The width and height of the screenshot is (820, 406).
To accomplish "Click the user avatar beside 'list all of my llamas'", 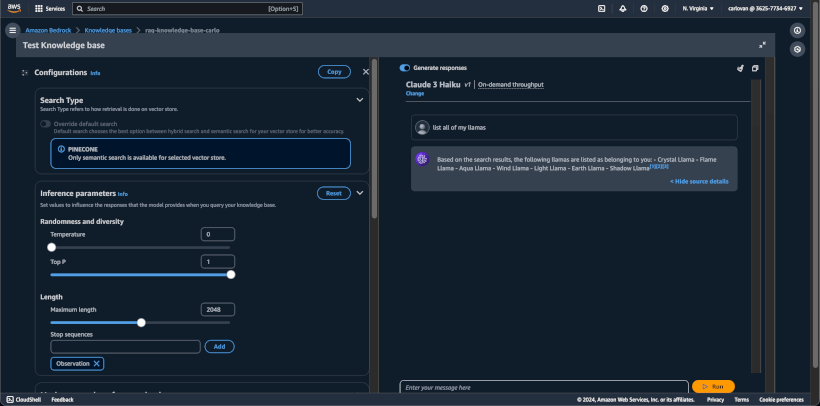I will pyautogui.click(x=422, y=127).
